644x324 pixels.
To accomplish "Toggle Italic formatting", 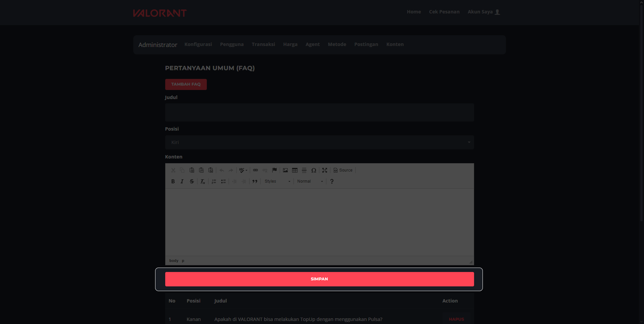I will pyautogui.click(x=182, y=181).
